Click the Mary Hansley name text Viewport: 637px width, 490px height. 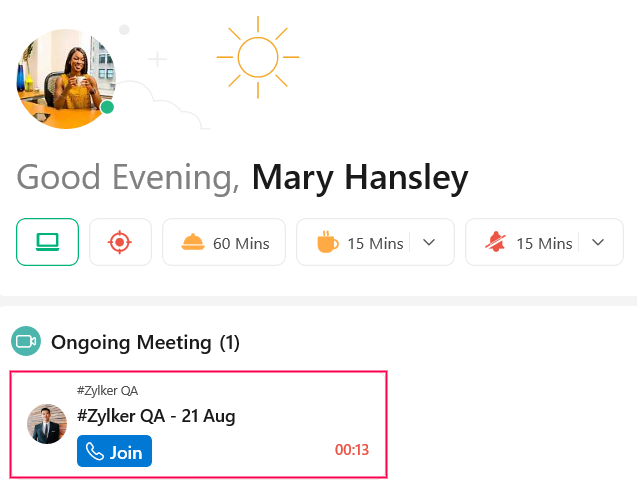tap(359, 178)
